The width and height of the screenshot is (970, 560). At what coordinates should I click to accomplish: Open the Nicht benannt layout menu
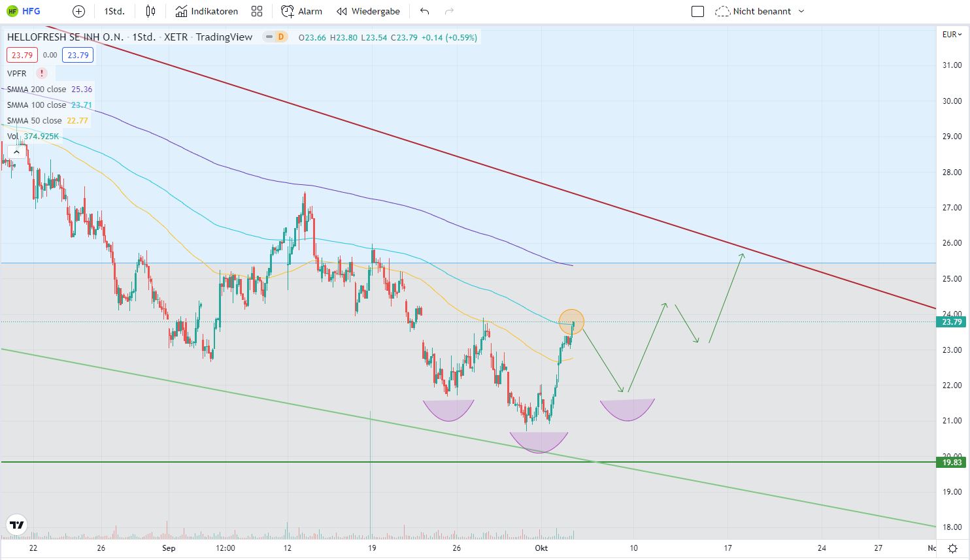(x=753, y=11)
